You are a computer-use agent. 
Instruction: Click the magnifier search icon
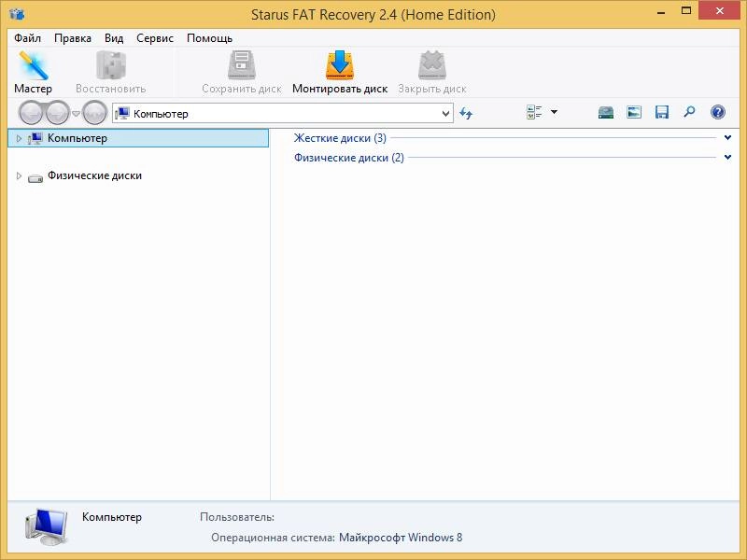[x=689, y=112]
